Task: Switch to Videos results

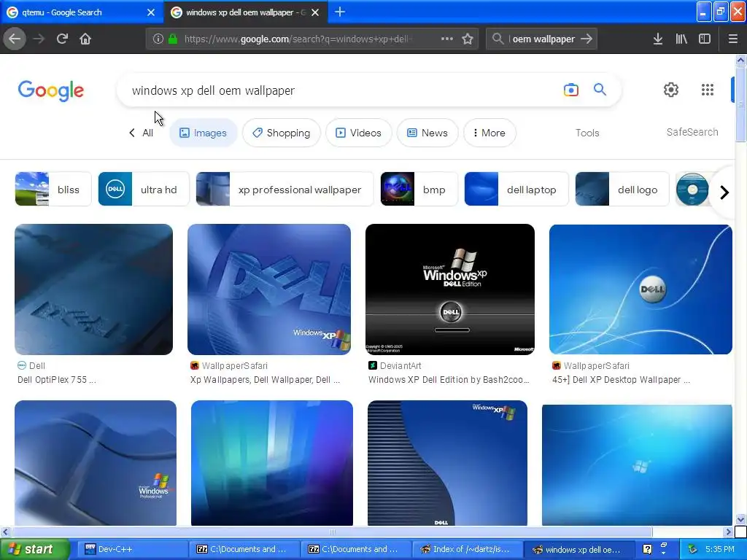Action: pyautogui.click(x=359, y=133)
